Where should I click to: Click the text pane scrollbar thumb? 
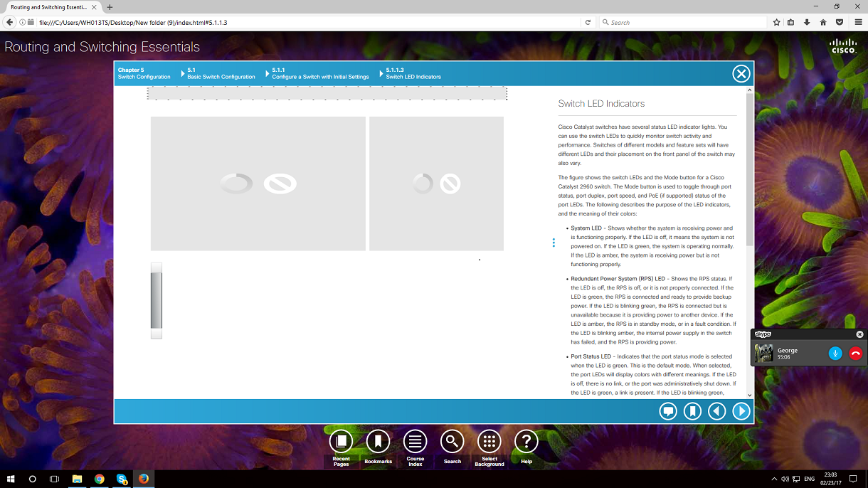(749, 171)
